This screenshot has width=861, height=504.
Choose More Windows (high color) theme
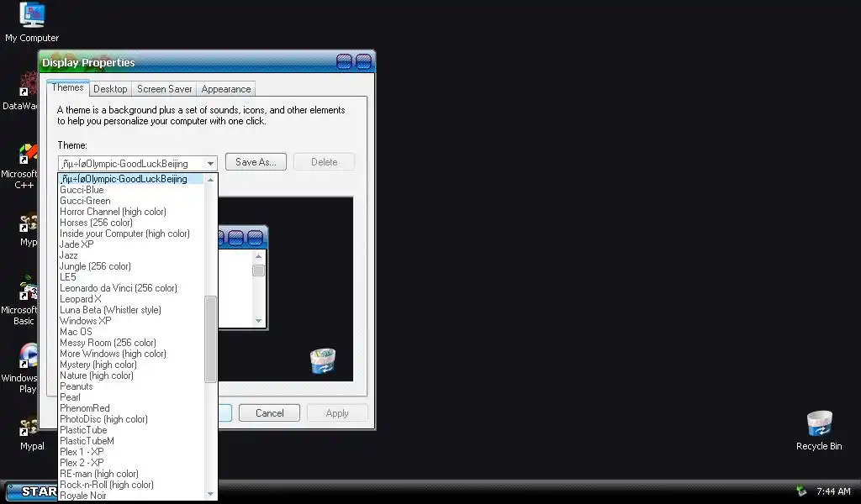coord(130,354)
